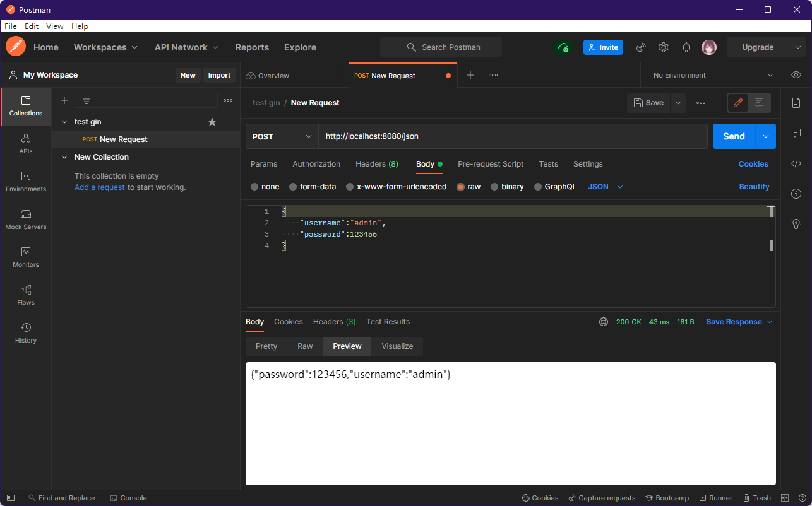Click the New button
Viewport: 812px width, 506px height.
[x=188, y=75]
